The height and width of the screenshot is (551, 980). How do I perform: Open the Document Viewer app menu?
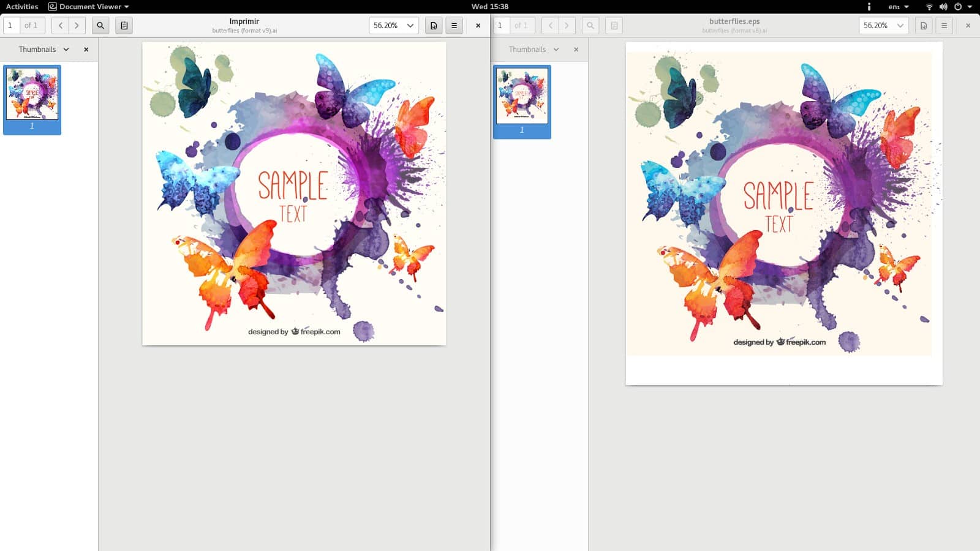click(x=89, y=7)
